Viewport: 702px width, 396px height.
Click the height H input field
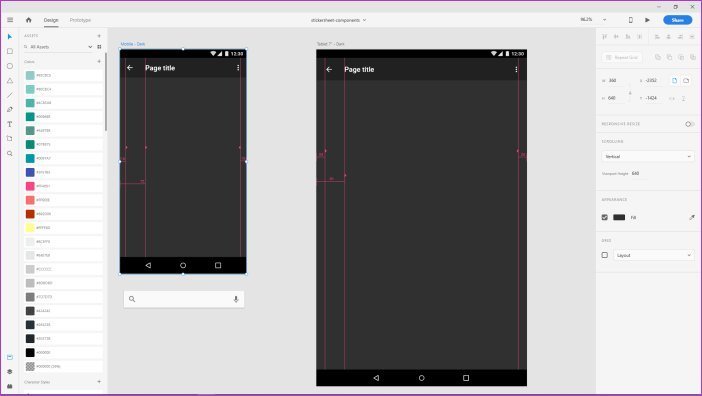(x=617, y=98)
